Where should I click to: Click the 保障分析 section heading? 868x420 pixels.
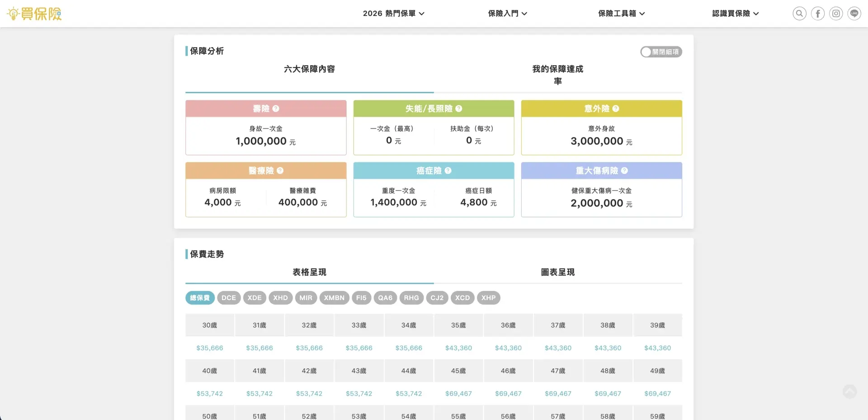207,51
